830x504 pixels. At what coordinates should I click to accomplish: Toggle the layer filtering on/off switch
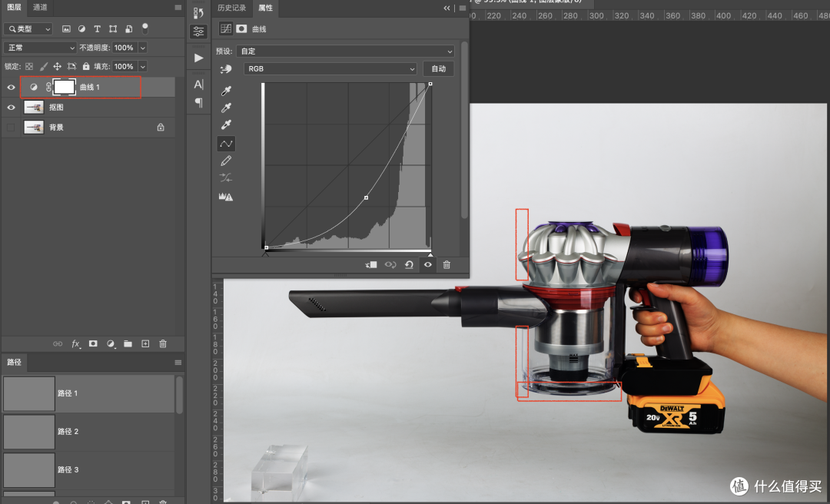click(x=145, y=28)
